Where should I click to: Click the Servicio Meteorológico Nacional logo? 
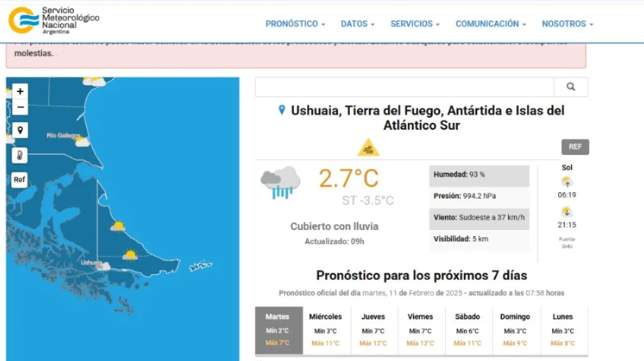tap(54, 20)
